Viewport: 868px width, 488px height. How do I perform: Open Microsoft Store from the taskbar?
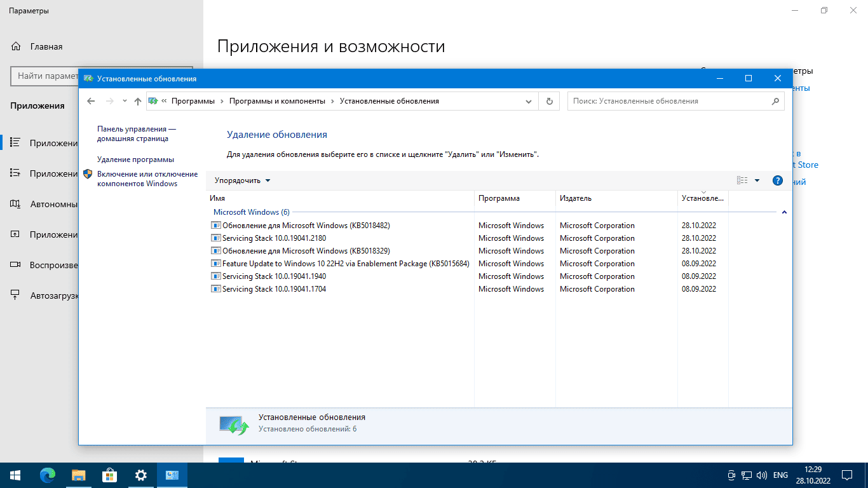click(x=109, y=475)
